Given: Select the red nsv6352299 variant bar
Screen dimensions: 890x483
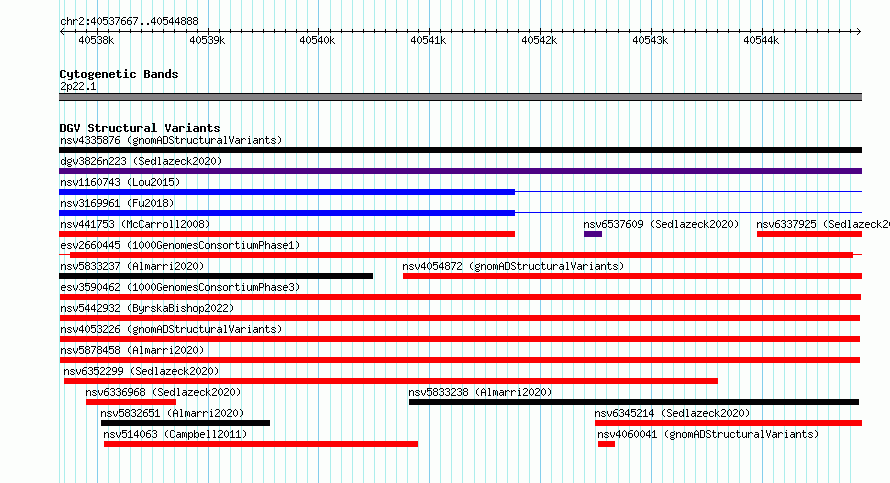Looking at the screenshot, I should pyautogui.click(x=391, y=381).
